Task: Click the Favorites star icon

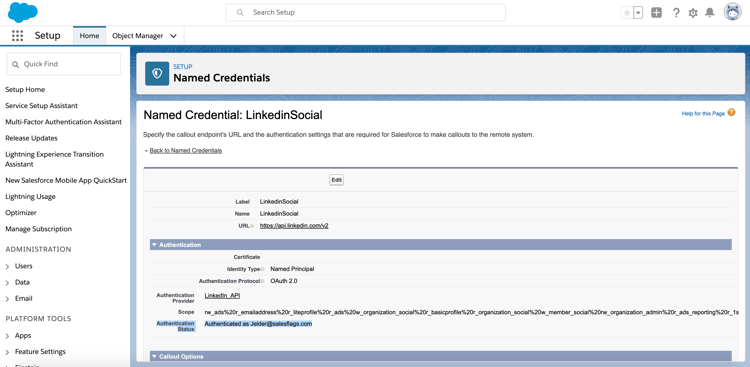Action: (627, 13)
